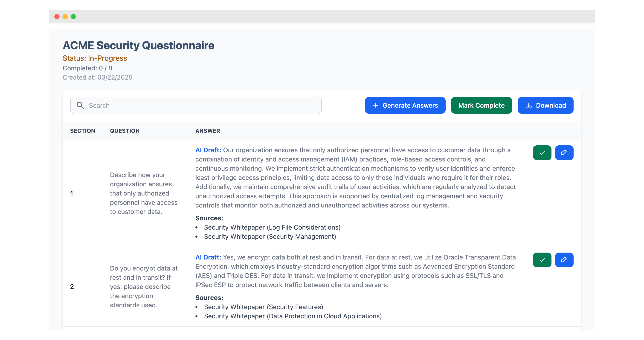Click the magnifying glass search icon
This screenshot has height=340, width=644.
(x=80, y=105)
